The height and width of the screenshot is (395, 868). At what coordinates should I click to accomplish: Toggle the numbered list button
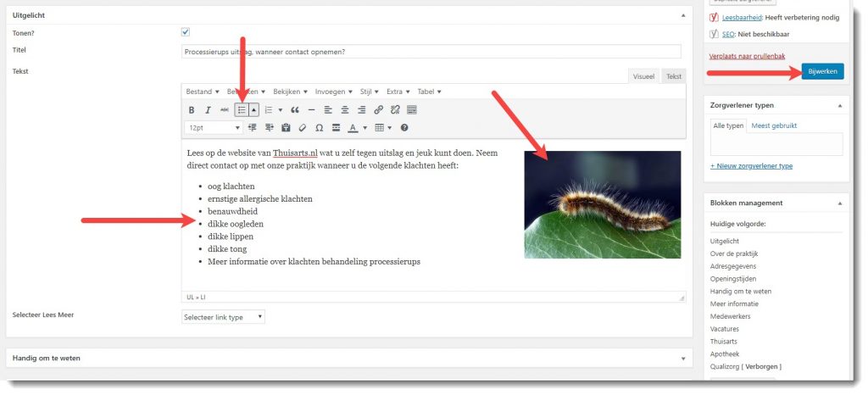pos(269,110)
